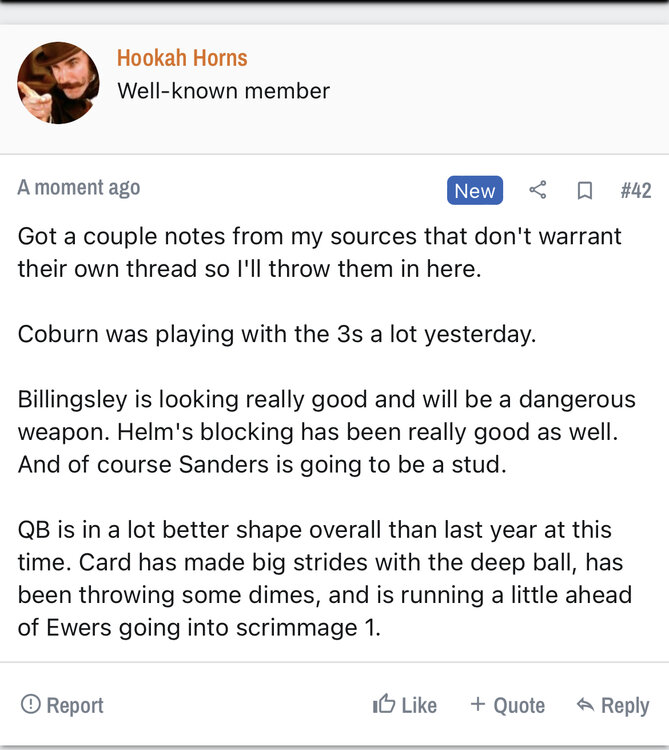The image size is (669, 750).
Task: Open the Hookah Horns username profile link
Action: (x=182, y=58)
